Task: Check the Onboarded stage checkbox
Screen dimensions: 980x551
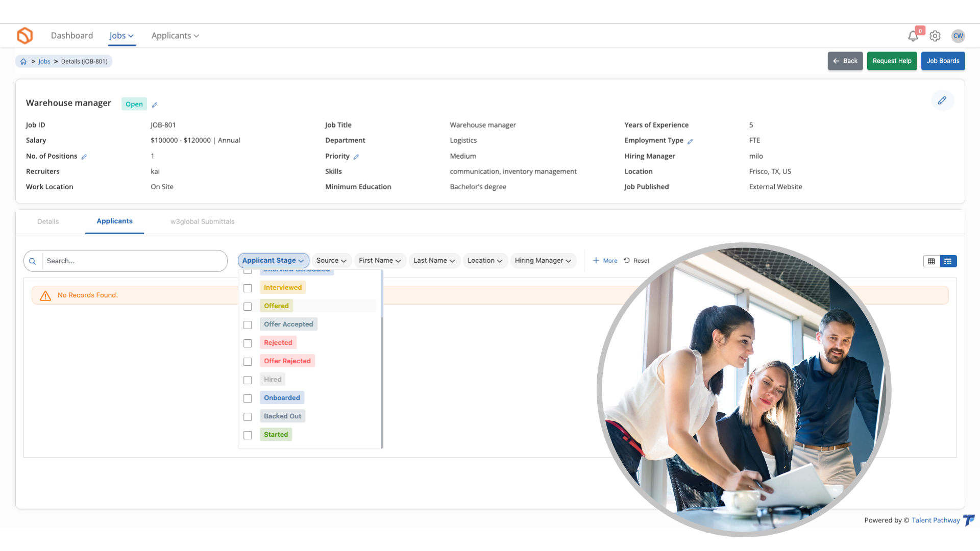Action: pos(248,398)
